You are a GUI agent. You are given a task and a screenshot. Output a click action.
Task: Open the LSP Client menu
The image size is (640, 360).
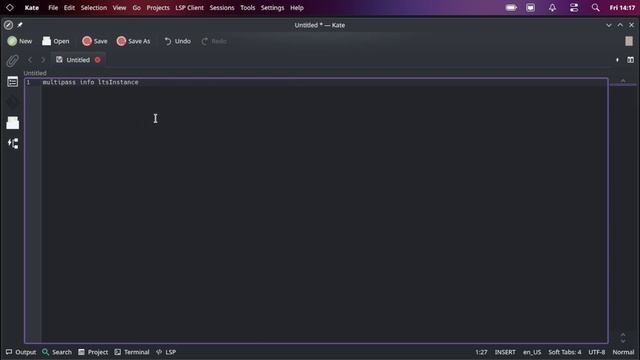189,8
